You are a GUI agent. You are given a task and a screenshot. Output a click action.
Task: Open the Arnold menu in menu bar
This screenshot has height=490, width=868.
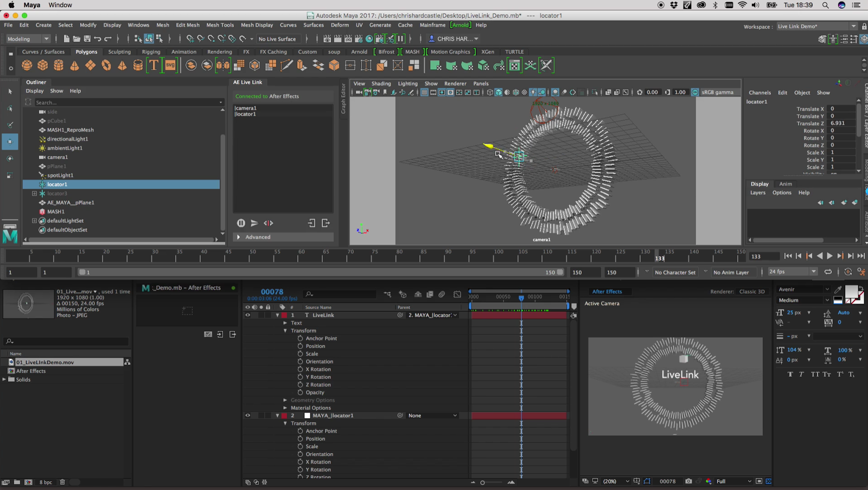[462, 25]
